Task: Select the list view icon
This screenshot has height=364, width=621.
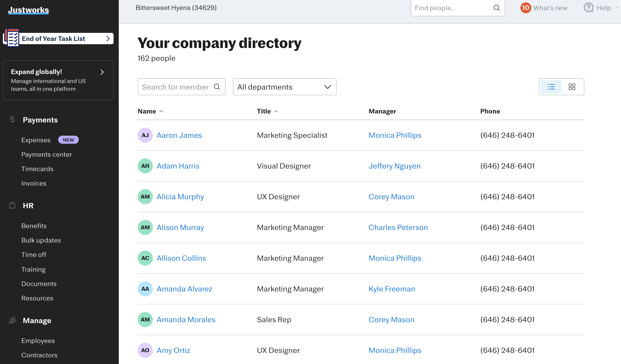Action: click(551, 87)
